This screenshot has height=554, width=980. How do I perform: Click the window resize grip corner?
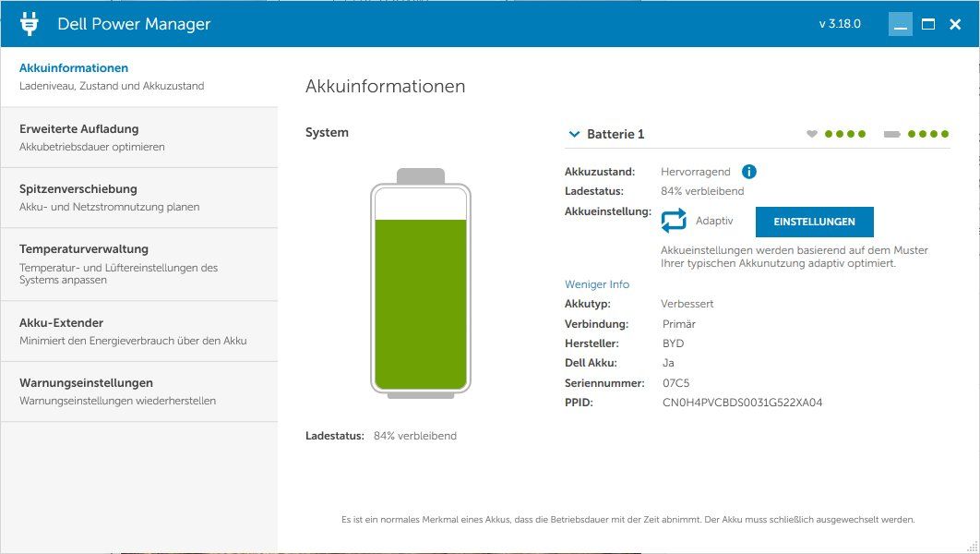tap(972, 546)
